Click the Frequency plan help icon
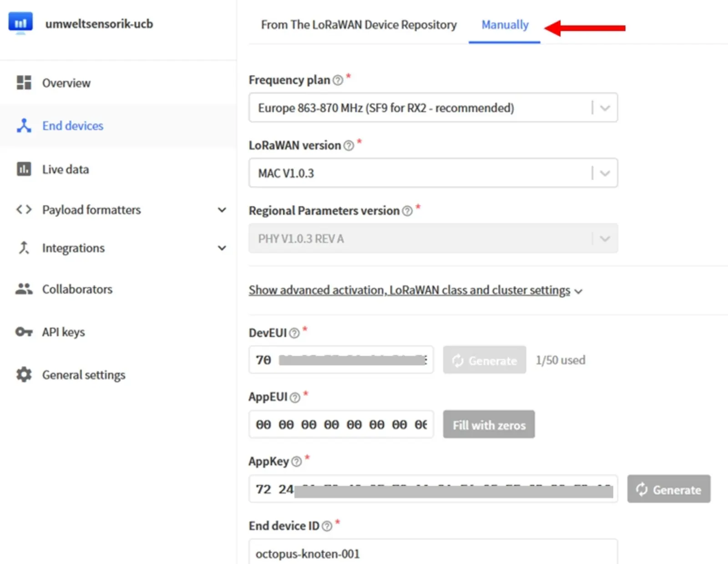Viewport: 728px width, 564px height. point(338,81)
